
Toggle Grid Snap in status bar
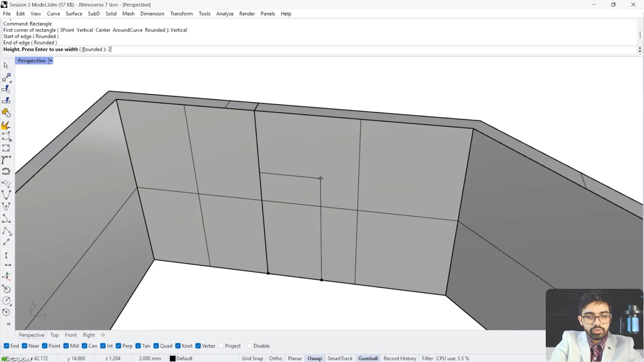[x=252, y=358]
